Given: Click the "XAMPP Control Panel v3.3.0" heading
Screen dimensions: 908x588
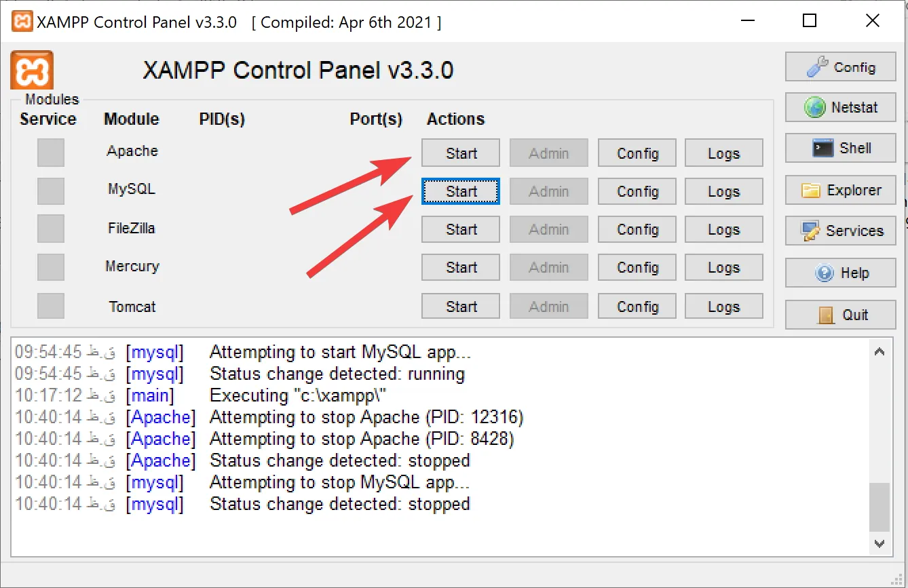Looking at the screenshot, I should pos(298,70).
